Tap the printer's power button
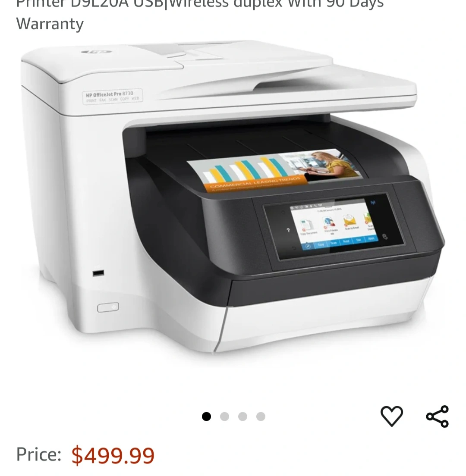This screenshot has width=466, height=476. 108,307
